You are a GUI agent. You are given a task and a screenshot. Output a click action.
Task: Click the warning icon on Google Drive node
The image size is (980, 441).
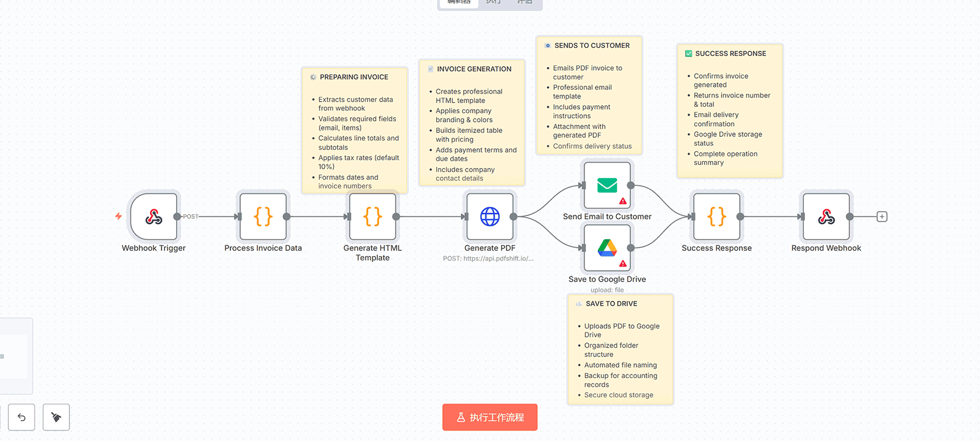coord(623,264)
